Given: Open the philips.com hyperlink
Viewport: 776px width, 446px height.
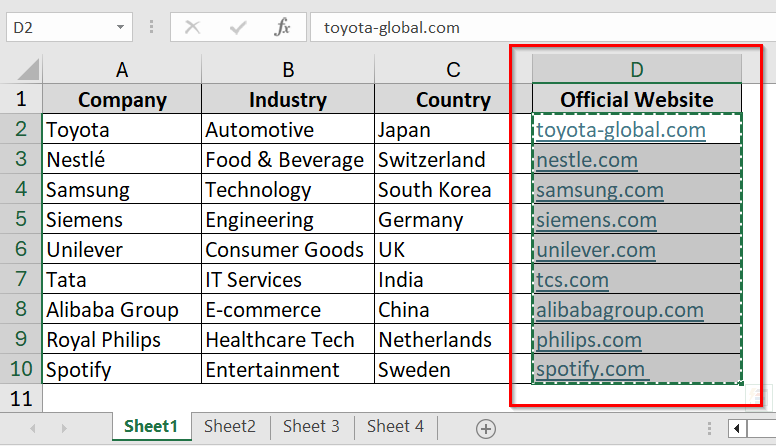Looking at the screenshot, I should 589,340.
